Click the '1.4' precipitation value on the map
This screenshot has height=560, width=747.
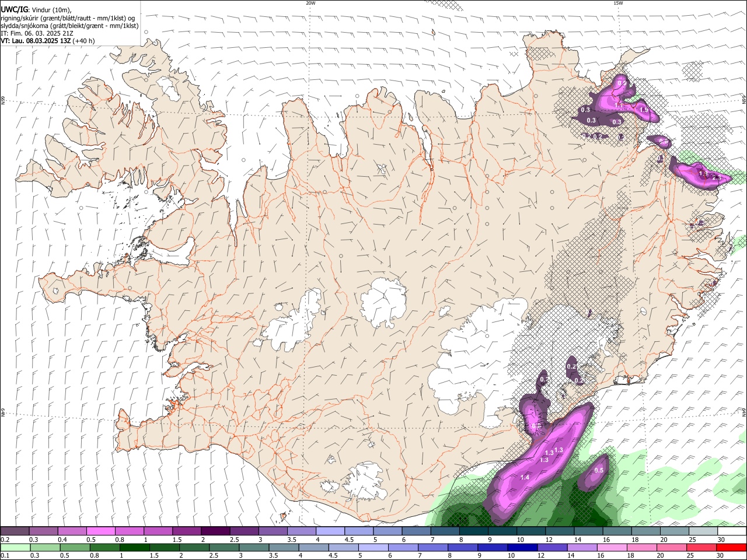525,477
